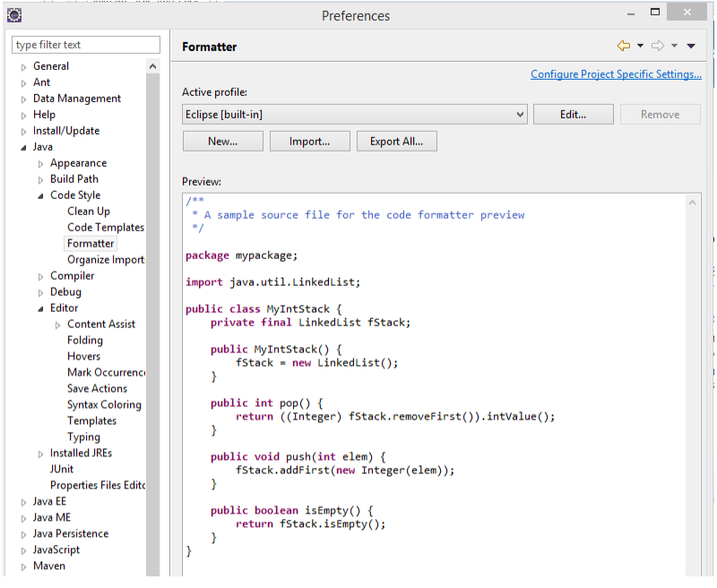Viewport: 717px width, 588px height.
Task: Collapse the Code Style node
Action: click(40, 196)
